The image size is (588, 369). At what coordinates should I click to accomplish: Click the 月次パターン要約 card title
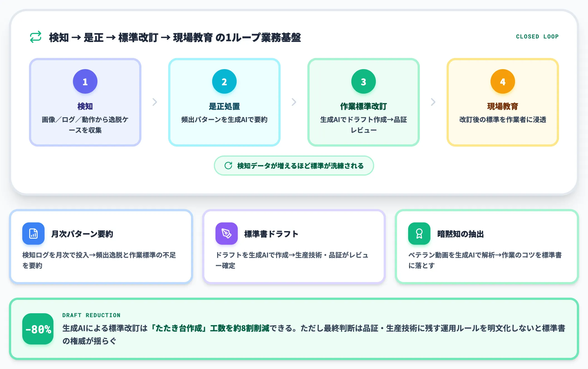[82, 234]
